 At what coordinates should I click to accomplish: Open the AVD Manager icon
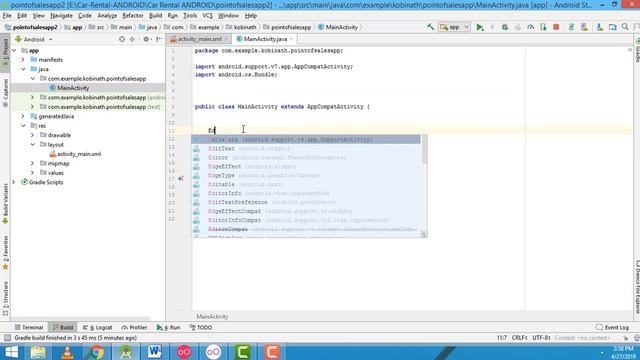[x=584, y=27]
